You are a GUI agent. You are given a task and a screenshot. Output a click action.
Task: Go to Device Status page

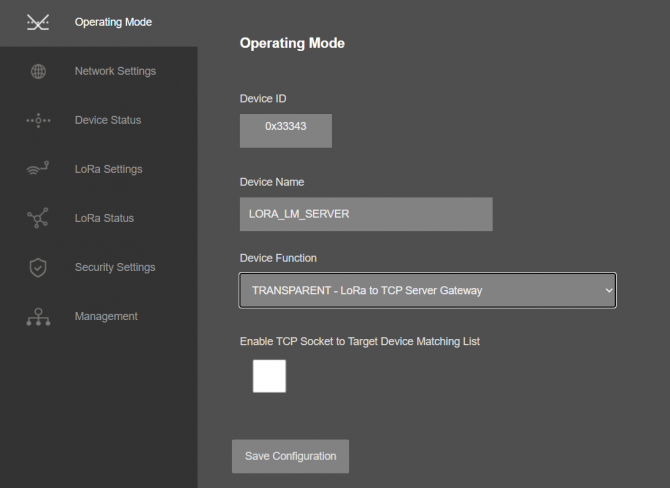click(x=108, y=120)
